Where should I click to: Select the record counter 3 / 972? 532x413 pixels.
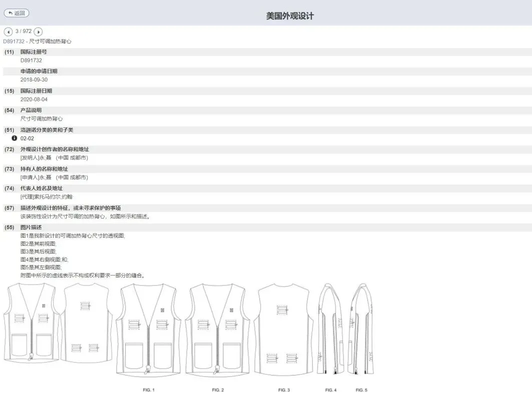[x=24, y=31]
